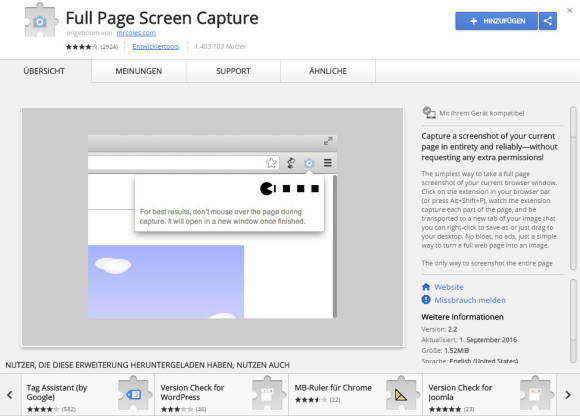Open the Entwicklertools category link

click(x=156, y=47)
